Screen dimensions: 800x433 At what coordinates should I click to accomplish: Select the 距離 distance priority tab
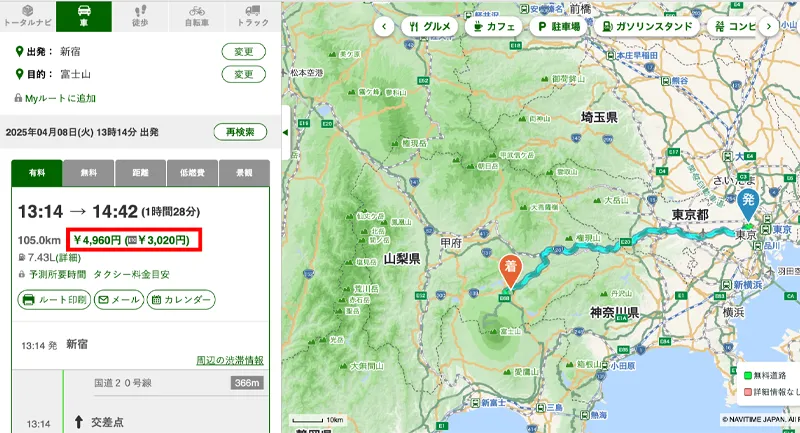pyautogui.click(x=140, y=173)
